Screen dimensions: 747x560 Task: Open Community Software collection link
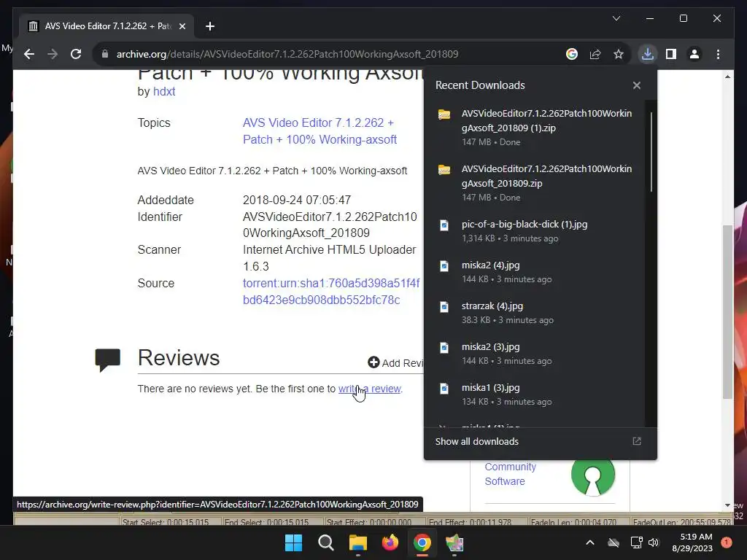(510, 474)
